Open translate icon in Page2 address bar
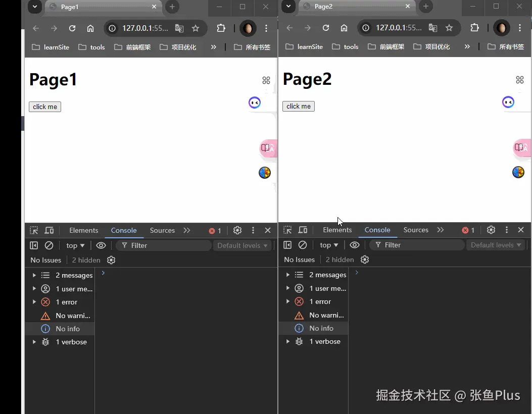Image resolution: width=532 pixels, height=414 pixels. 433,28
